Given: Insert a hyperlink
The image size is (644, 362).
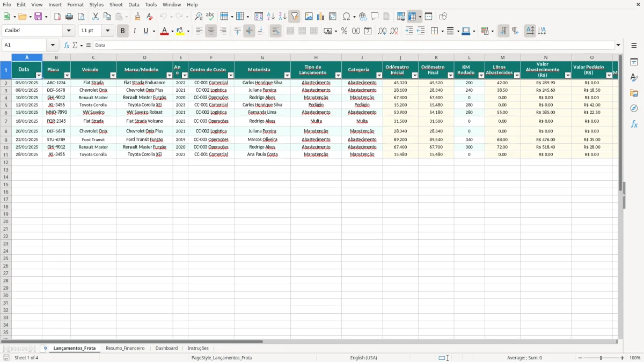Looking at the screenshot, I should coord(363,17).
